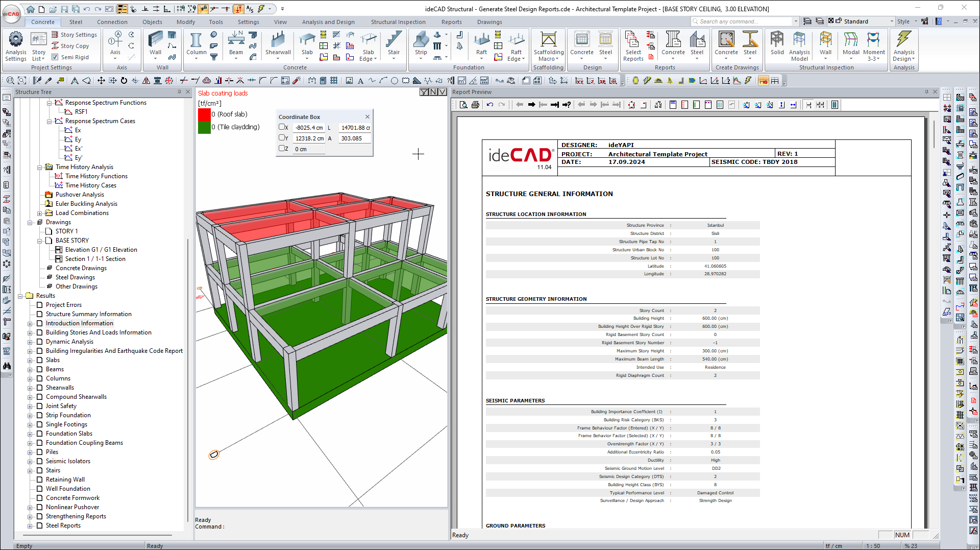This screenshot has height=550, width=980.
Task: Switch to the Steel ribbon tab
Action: (x=76, y=22)
